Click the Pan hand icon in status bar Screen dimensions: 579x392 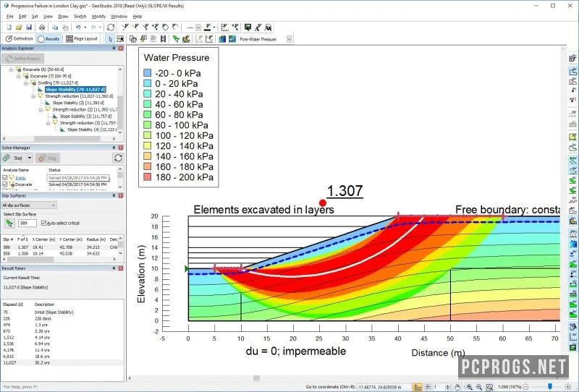(457, 387)
